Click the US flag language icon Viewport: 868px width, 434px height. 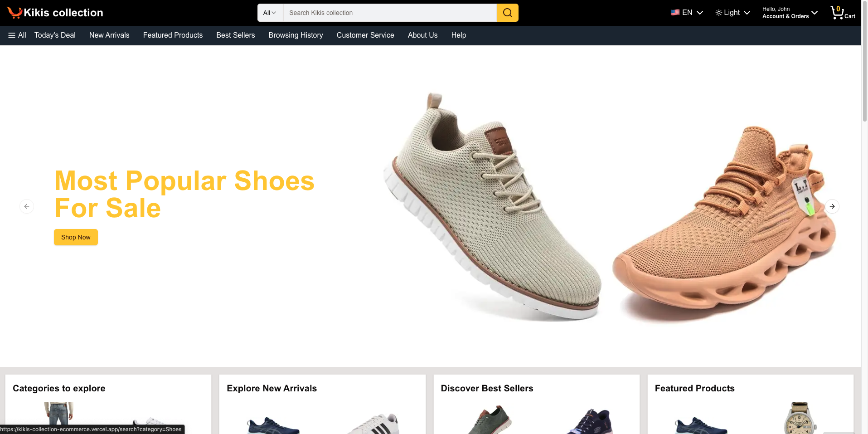675,13
